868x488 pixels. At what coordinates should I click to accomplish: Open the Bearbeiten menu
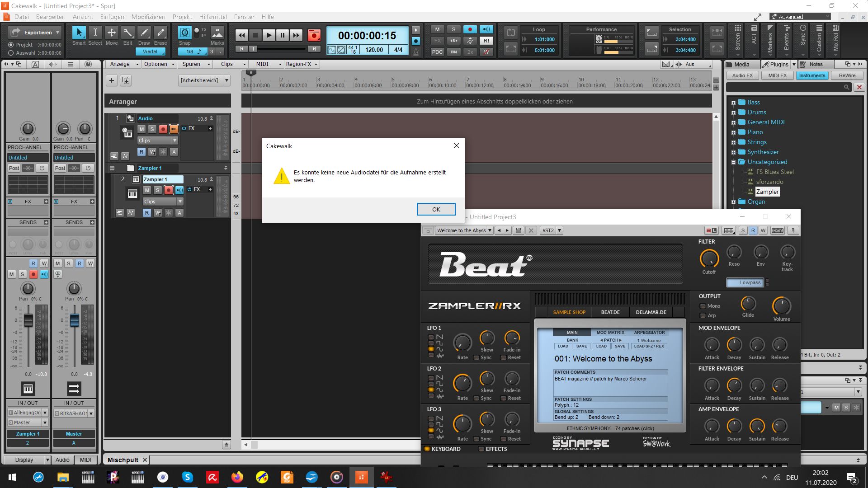tap(51, 17)
